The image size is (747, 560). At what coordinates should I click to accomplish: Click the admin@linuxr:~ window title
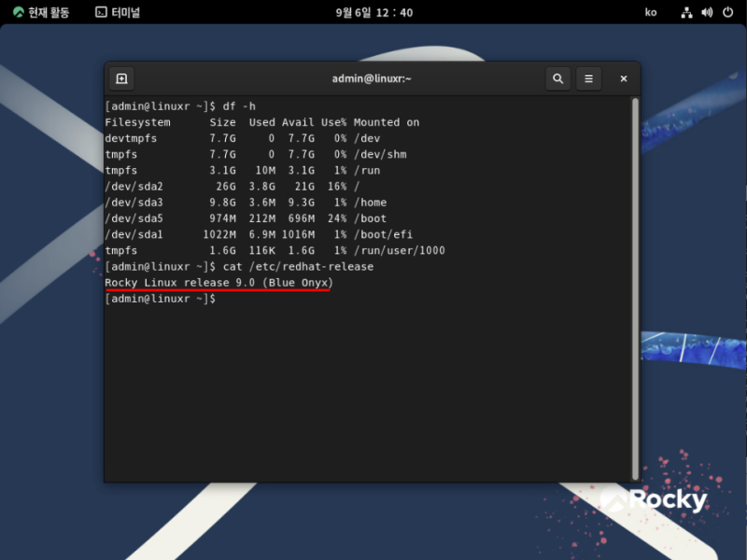click(371, 78)
